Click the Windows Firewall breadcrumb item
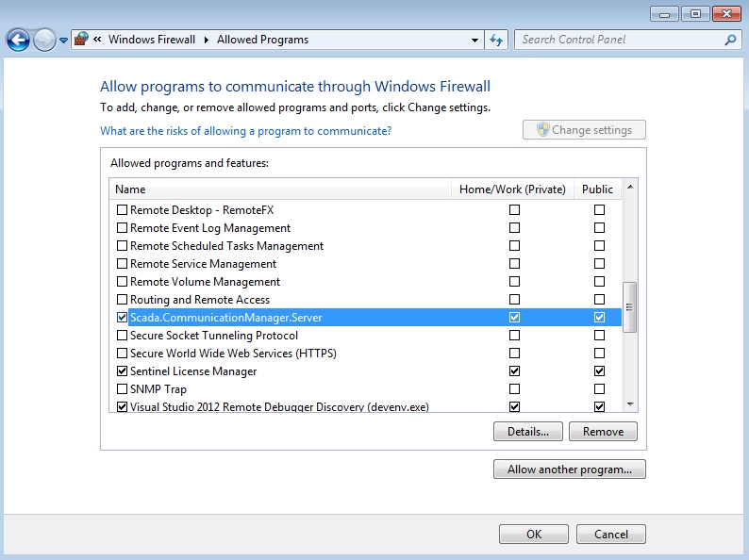Screen dimensions: 749x560 pyautogui.click(x=152, y=40)
